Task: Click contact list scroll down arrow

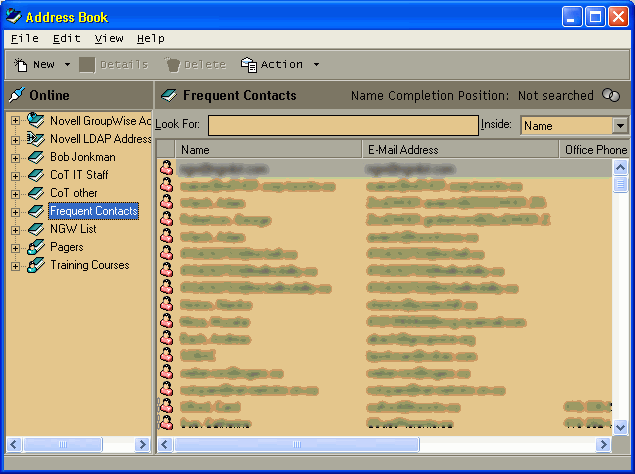Action: [x=620, y=427]
